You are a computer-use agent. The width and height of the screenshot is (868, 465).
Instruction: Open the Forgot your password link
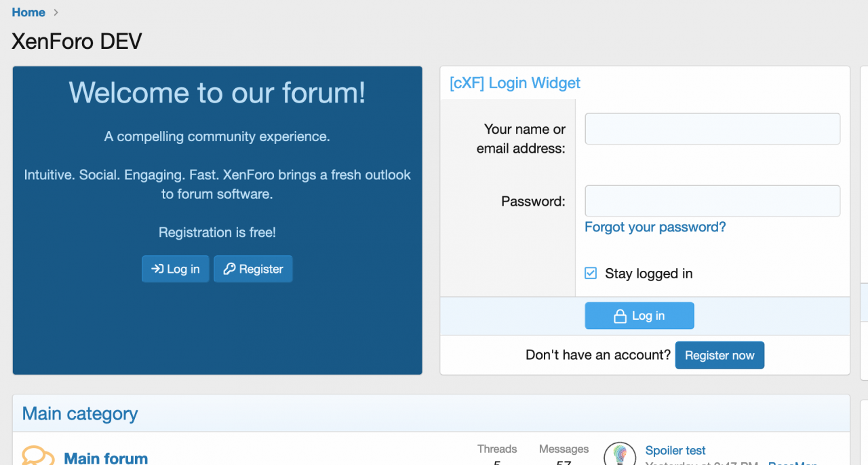(x=655, y=227)
